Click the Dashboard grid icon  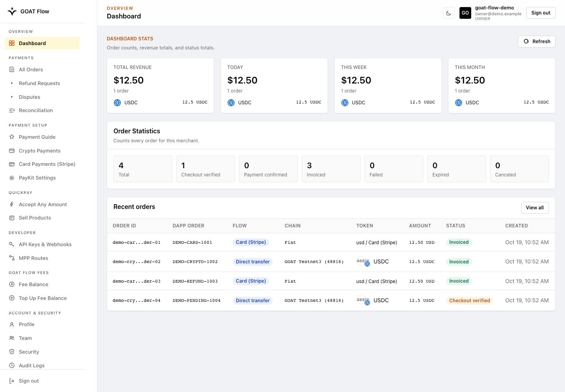(x=12, y=43)
